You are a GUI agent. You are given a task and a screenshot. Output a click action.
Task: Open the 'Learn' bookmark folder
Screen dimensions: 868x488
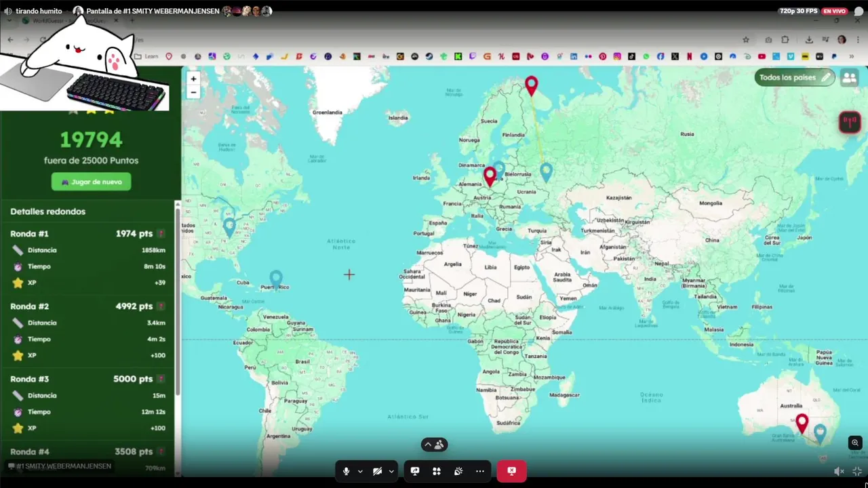click(x=146, y=56)
